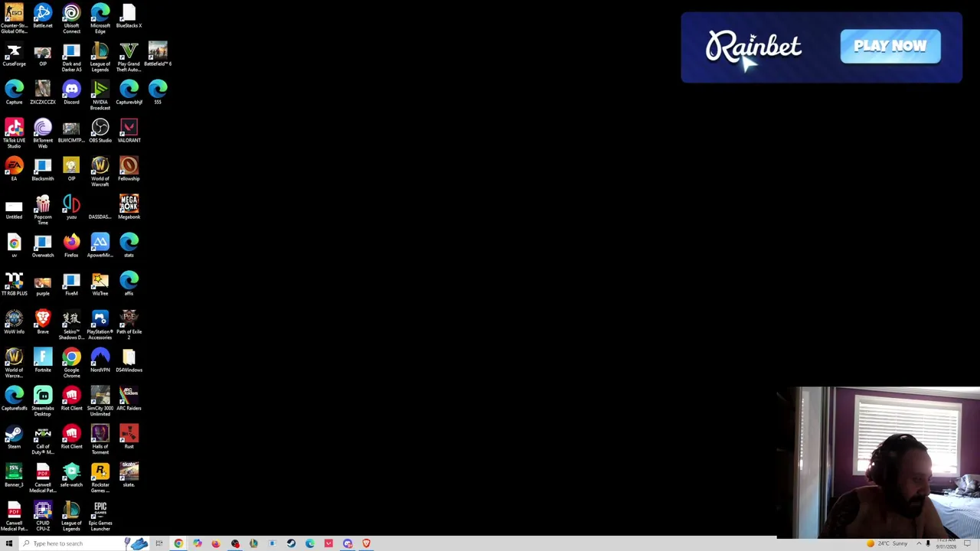
Task: Open the WizTree desktop icon
Action: coord(100,284)
